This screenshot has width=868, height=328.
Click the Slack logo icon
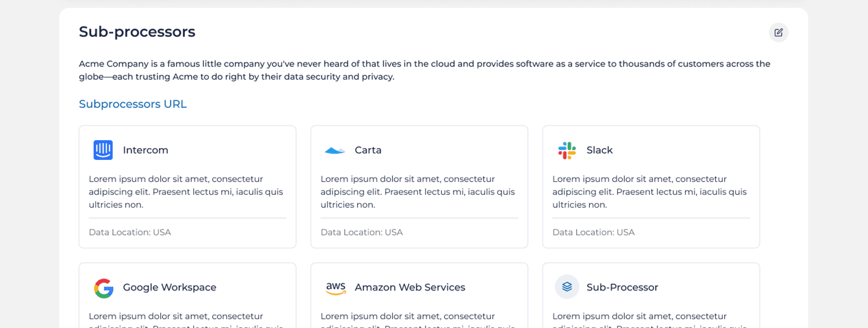coord(567,150)
